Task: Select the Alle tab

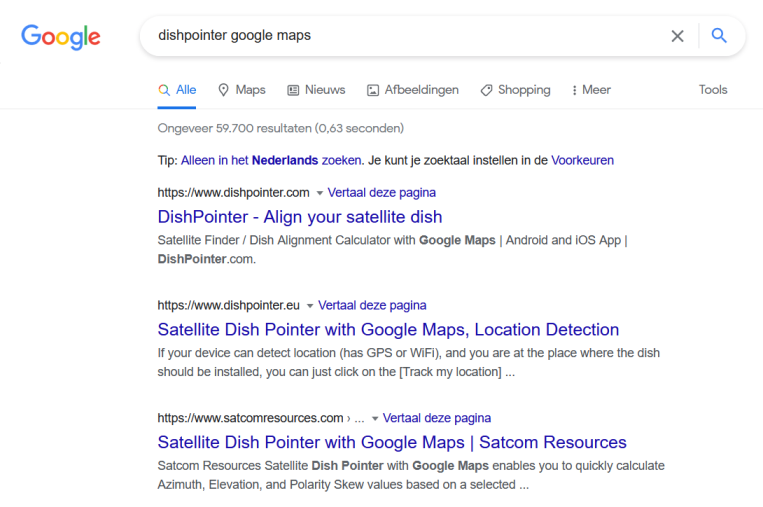Action: [x=177, y=90]
